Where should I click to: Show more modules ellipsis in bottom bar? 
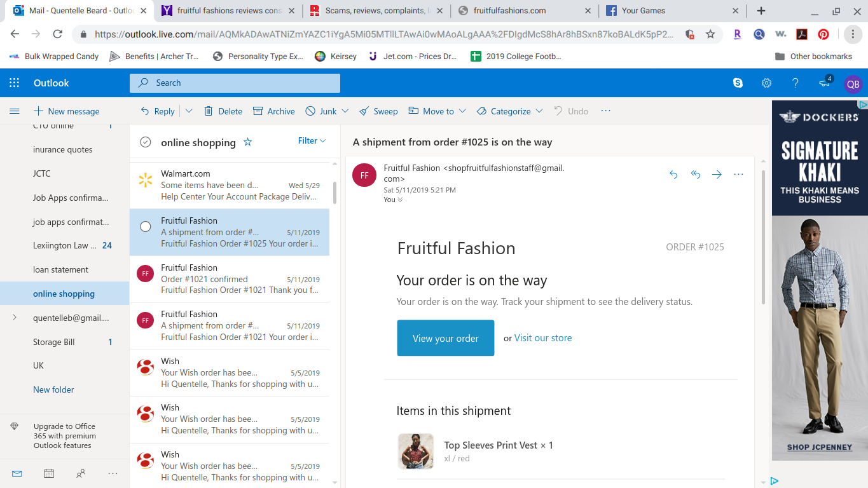113,473
